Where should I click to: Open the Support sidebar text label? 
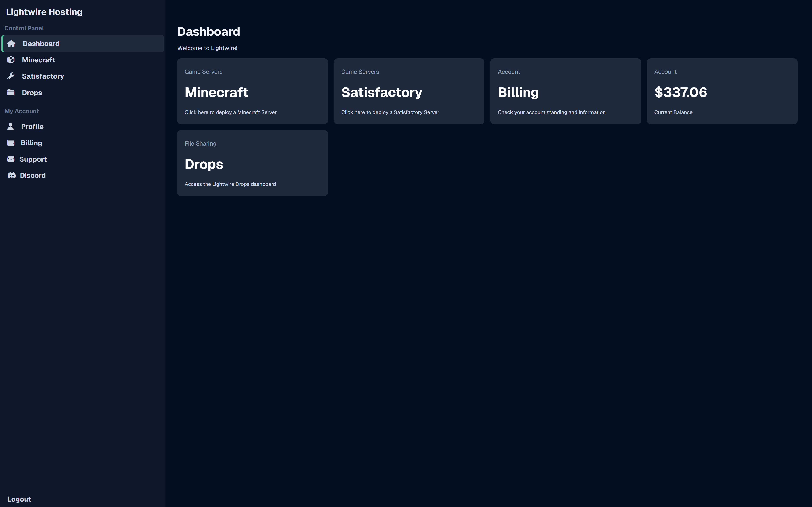click(33, 159)
